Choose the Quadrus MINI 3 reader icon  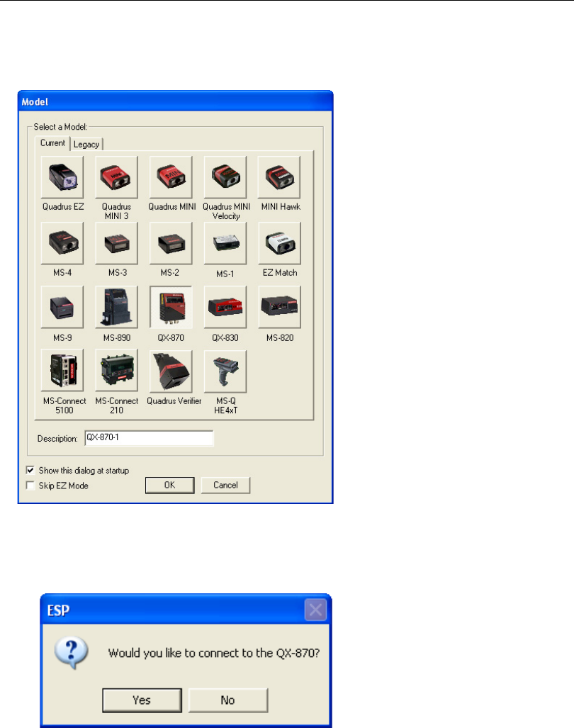(x=117, y=177)
